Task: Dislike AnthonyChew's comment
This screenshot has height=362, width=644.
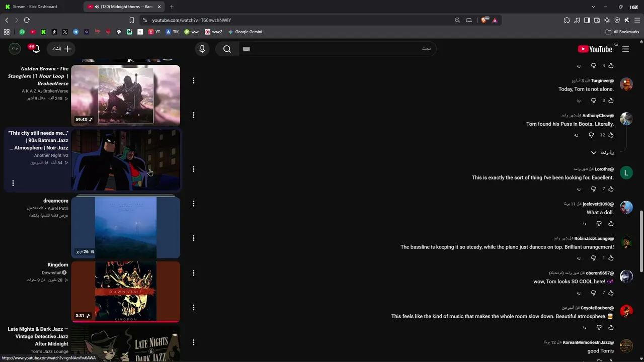Action: [x=591, y=135]
